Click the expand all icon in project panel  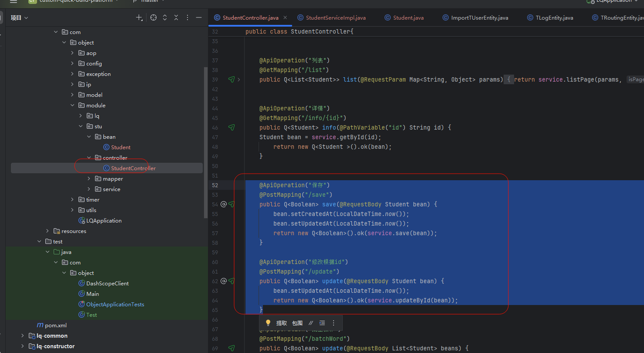pyautogui.click(x=165, y=17)
